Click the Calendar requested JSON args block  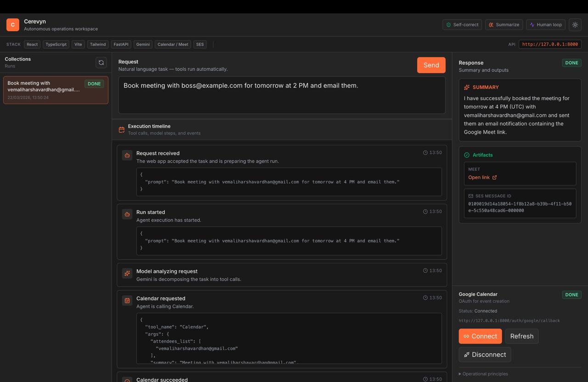click(x=289, y=338)
